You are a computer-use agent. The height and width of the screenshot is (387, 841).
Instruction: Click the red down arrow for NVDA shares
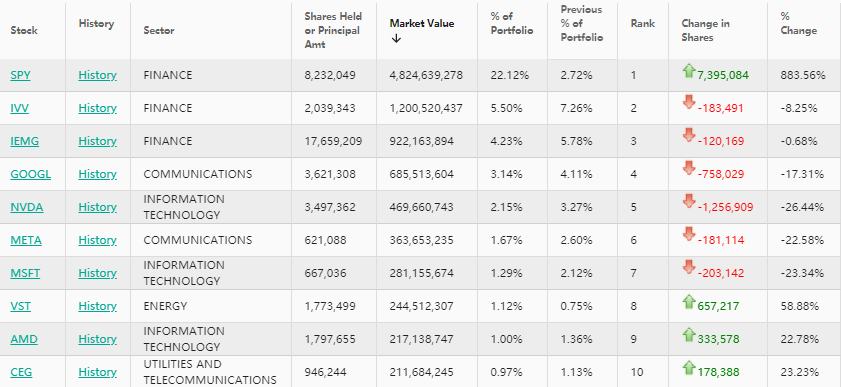[x=689, y=202]
